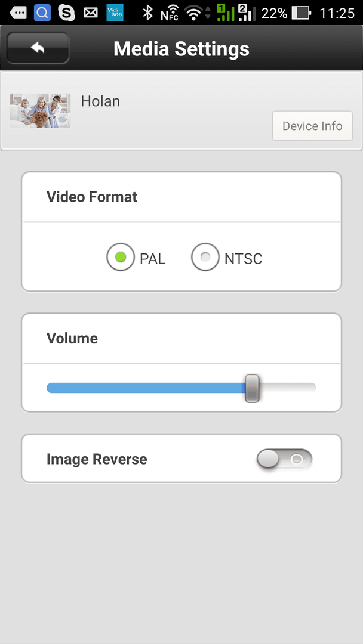The image size is (363, 644).
Task: Tap the battery indicator icon
Action: 301,13
